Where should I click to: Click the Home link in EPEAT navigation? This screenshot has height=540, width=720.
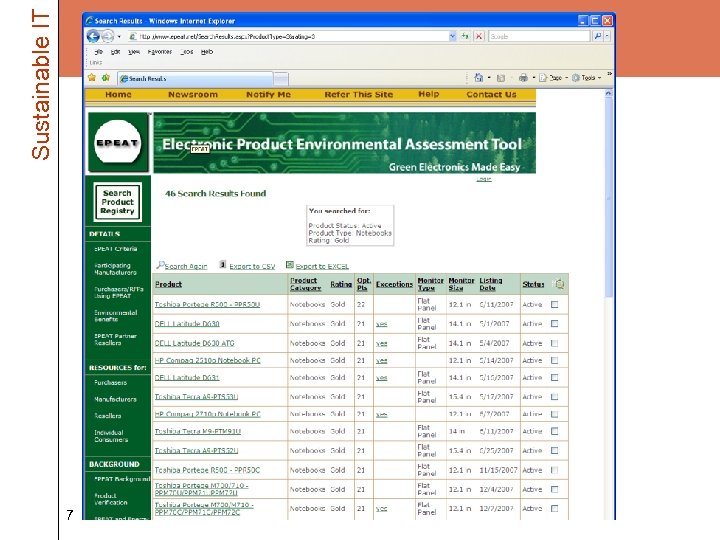(x=118, y=94)
